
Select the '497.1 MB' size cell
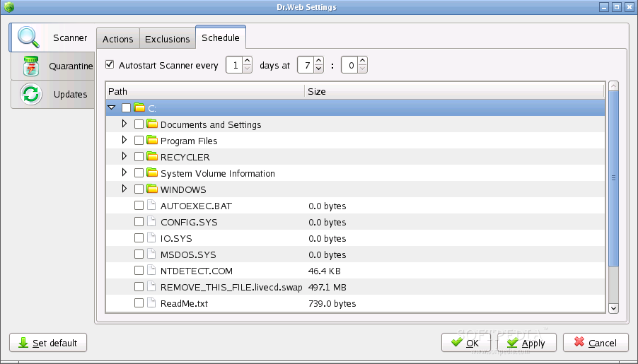[x=327, y=287]
